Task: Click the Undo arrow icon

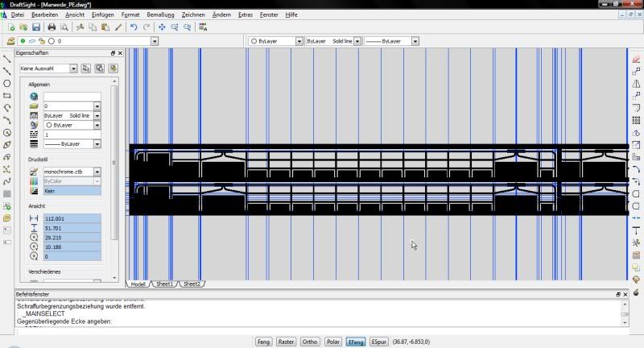Action: tap(134, 27)
